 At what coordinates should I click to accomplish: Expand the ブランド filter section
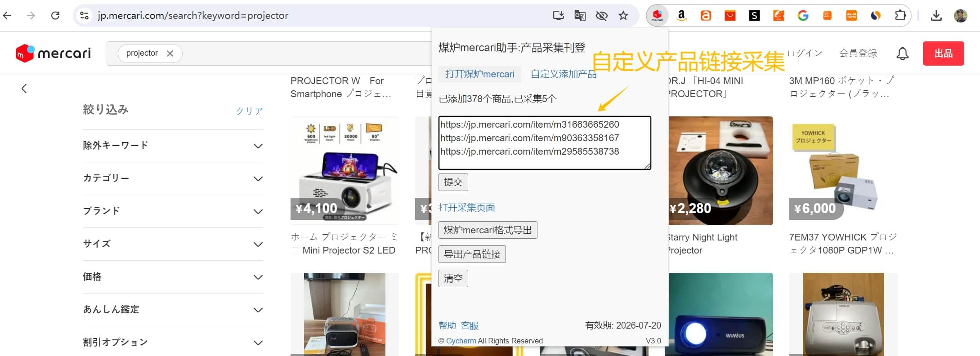[173, 211]
